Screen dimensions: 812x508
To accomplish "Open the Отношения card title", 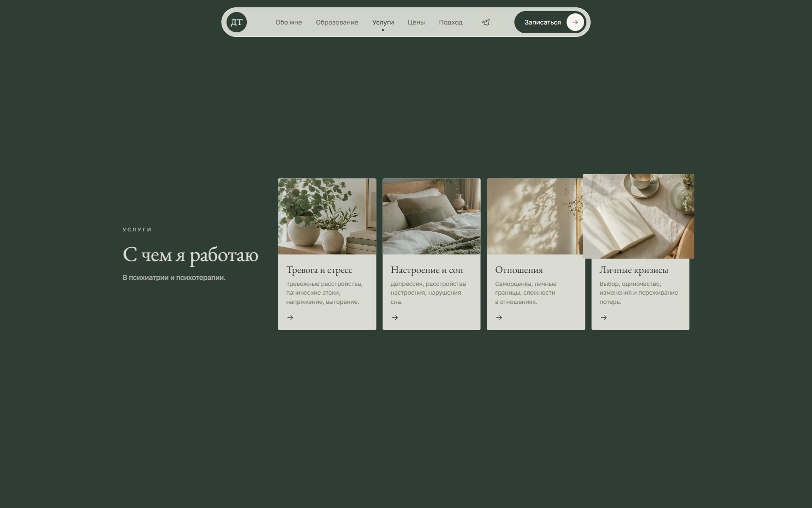I will pyautogui.click(x=519, y=270).
